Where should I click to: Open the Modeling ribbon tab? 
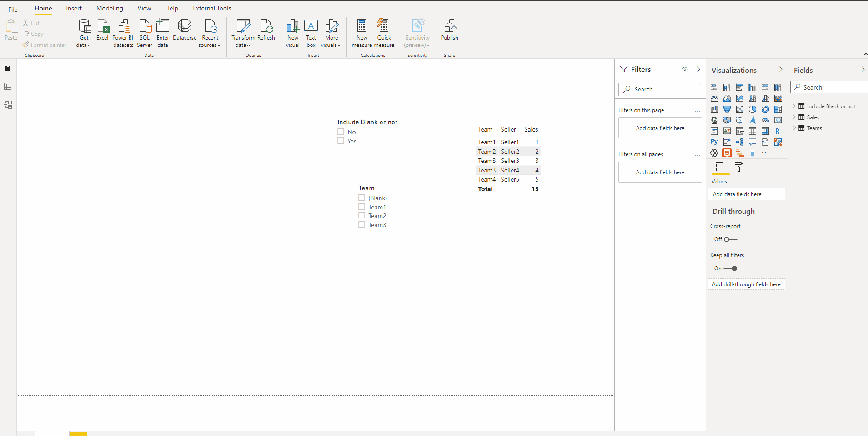coord(110,8)
